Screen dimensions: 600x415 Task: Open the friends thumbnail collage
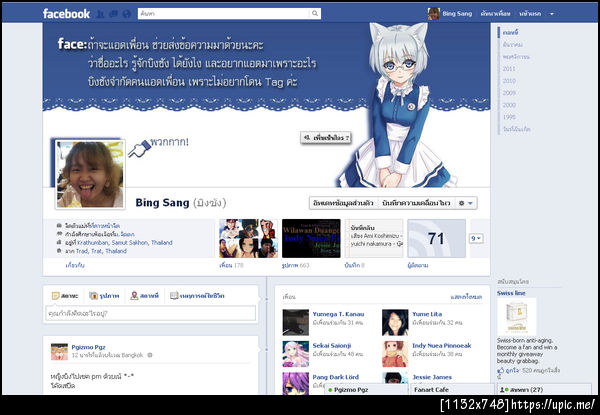248,238
